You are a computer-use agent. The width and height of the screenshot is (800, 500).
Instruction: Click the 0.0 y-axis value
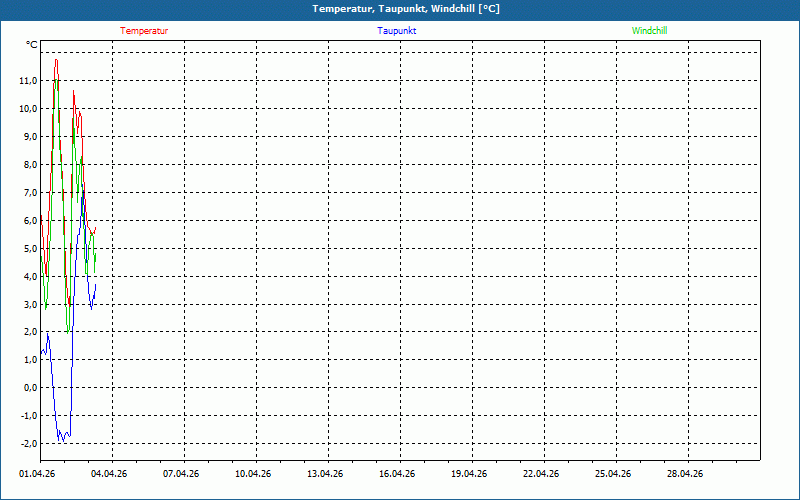point(29,388)
